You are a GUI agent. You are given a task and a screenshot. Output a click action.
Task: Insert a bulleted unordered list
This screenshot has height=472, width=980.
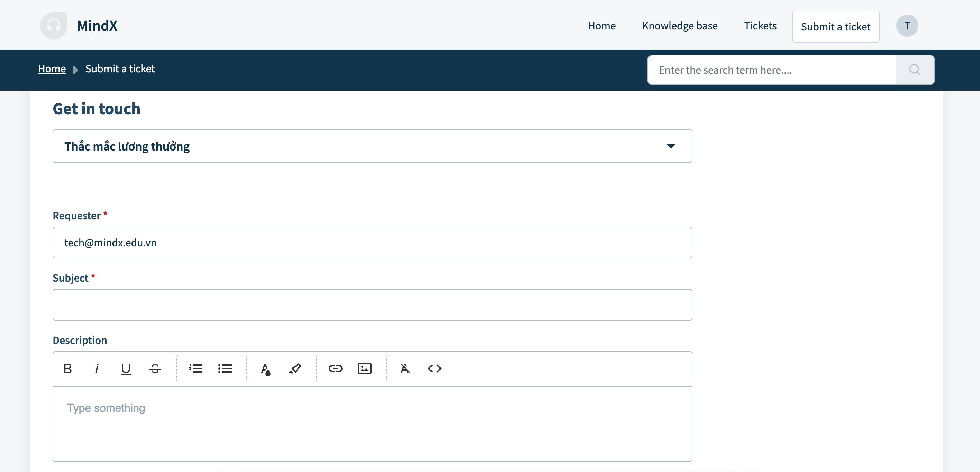tap(225, 369)
